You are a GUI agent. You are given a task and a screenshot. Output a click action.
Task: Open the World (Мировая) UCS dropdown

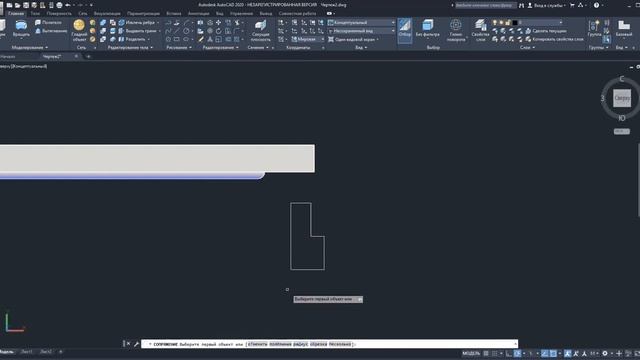(308, 39)
